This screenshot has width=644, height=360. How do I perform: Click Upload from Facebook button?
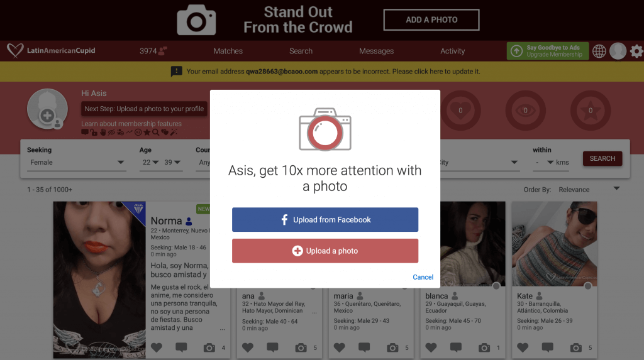pyautogui.click(x=325, y=220)
